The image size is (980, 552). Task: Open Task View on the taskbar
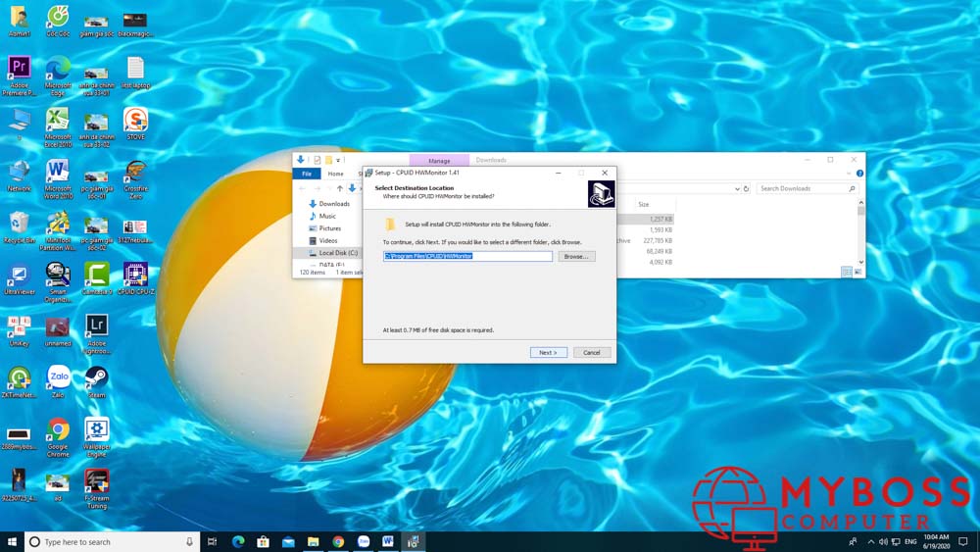212,542
